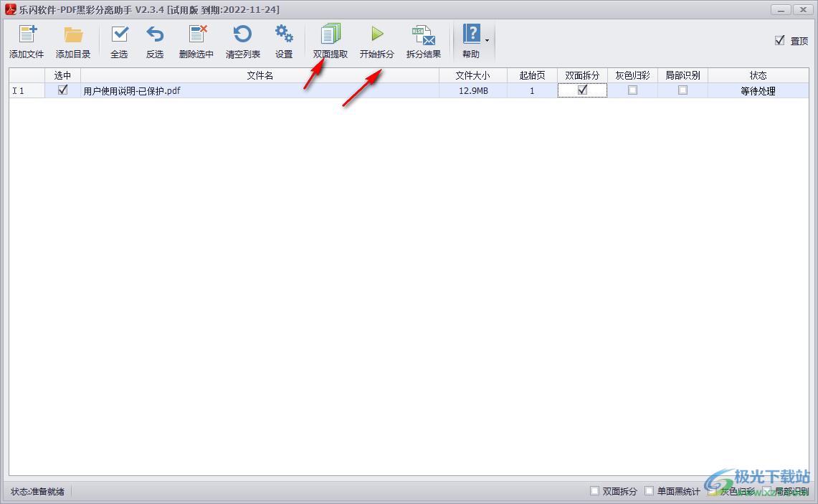818x504 pixels.
Task: Uncheck the 选中 checkbox for row 1
Action: pos(62,90)
